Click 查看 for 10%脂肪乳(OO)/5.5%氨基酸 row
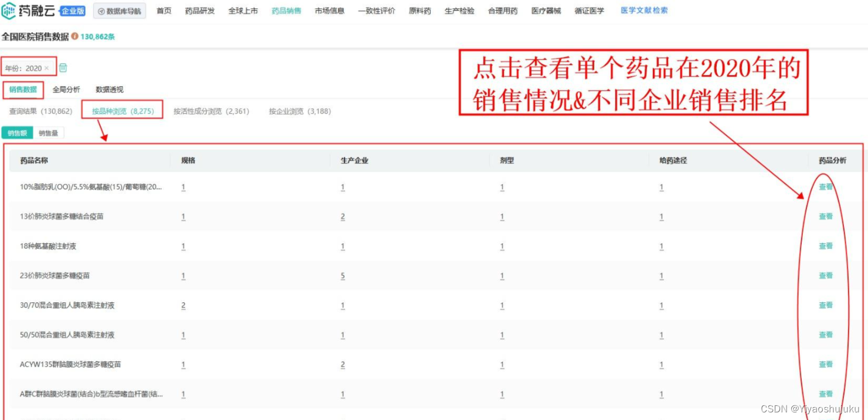 coord(826,187)
